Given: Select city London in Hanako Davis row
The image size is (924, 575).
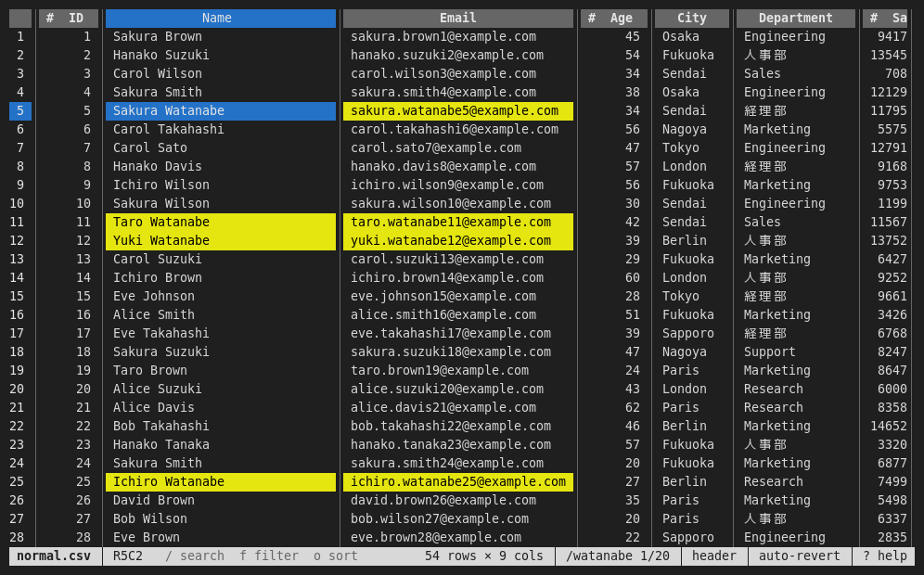Looking at the screenshot, I should pos(692,166).
